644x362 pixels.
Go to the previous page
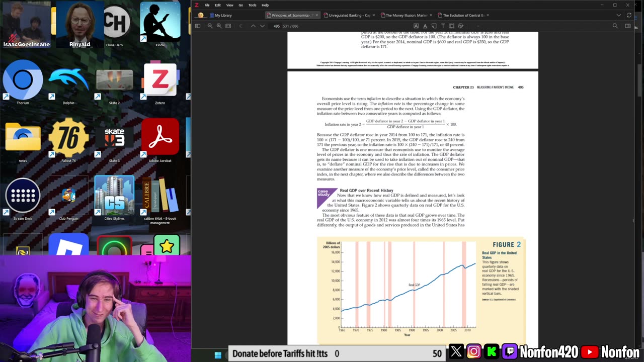(253, 26)
